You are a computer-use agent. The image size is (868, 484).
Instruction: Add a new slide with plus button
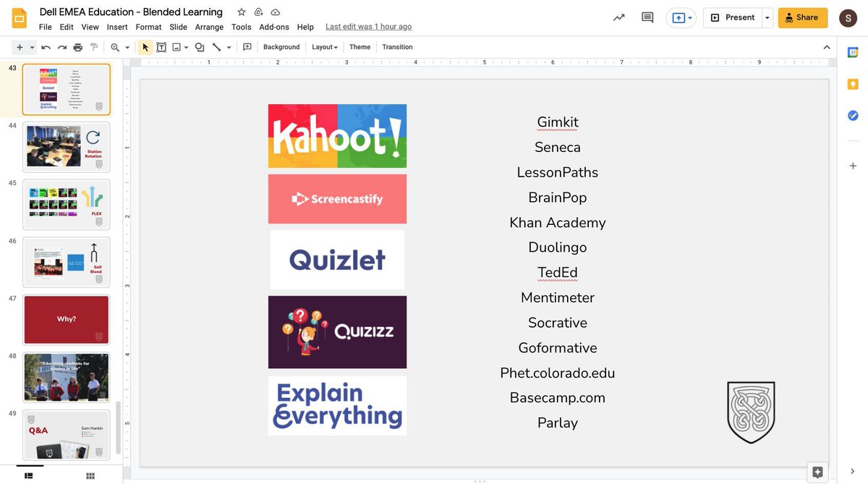coord(20,47)
